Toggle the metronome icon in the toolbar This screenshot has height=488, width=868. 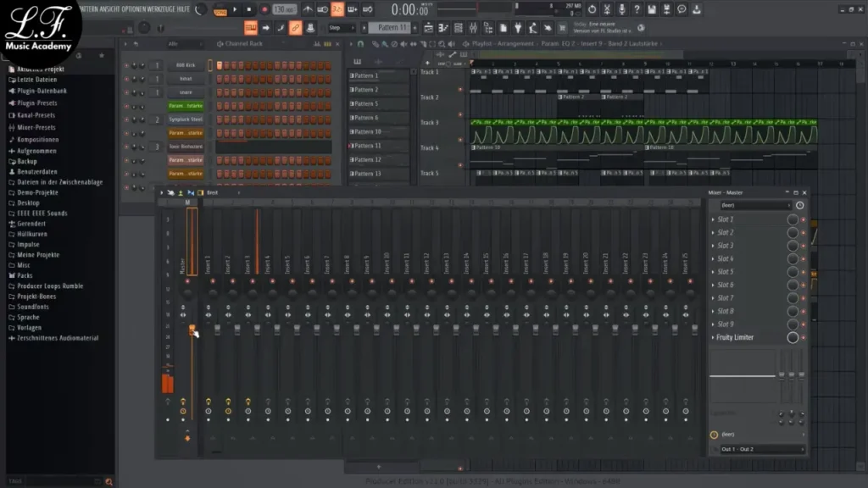coord(308,9)
